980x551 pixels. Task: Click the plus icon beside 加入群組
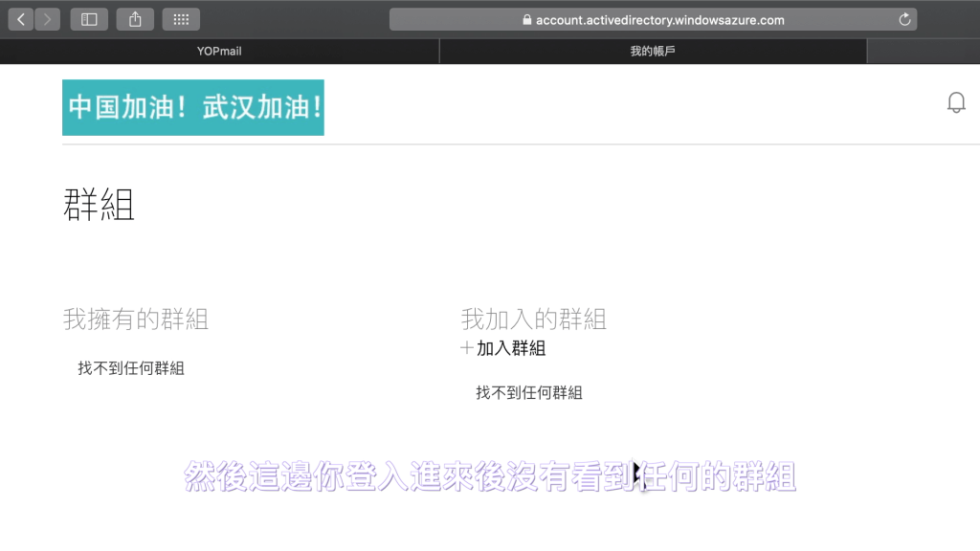466,348
